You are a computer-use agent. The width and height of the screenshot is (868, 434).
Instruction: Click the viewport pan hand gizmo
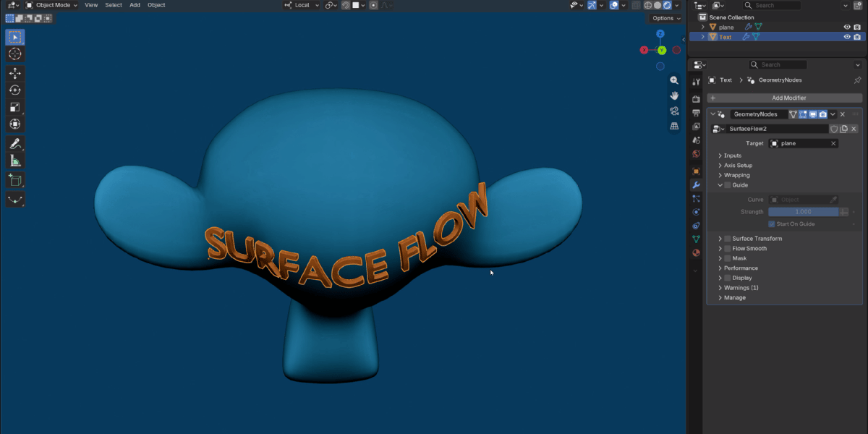674,95
